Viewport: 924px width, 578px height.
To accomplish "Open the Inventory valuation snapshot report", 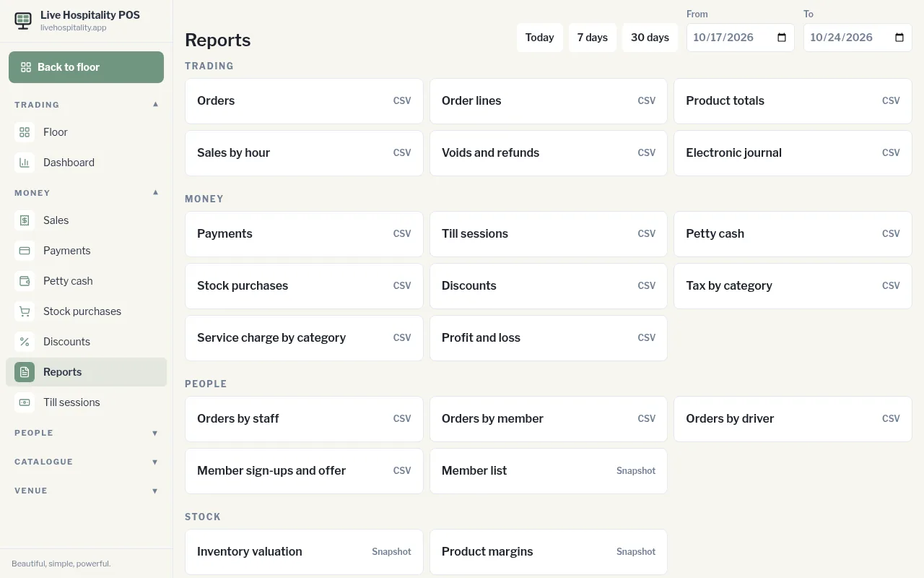I will coord(304,552).
